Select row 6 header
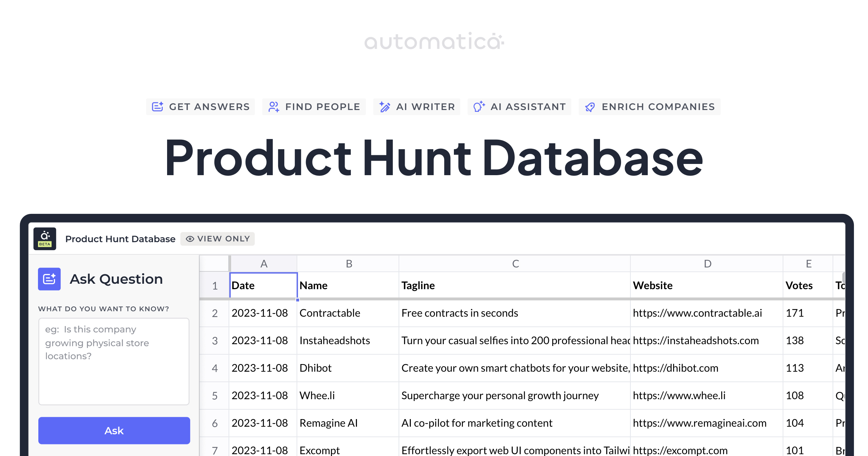 click(214, 423)
